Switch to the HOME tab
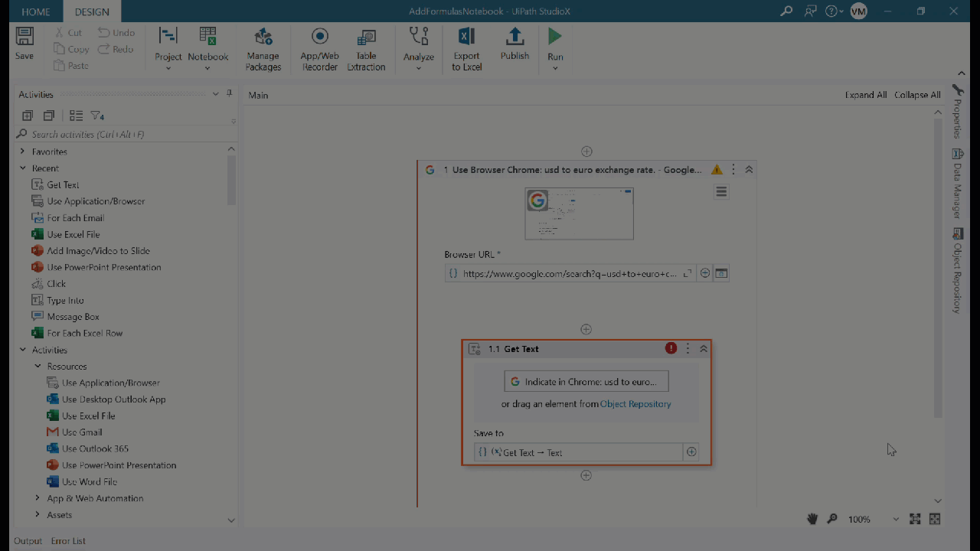 click(x=35, y=11)
